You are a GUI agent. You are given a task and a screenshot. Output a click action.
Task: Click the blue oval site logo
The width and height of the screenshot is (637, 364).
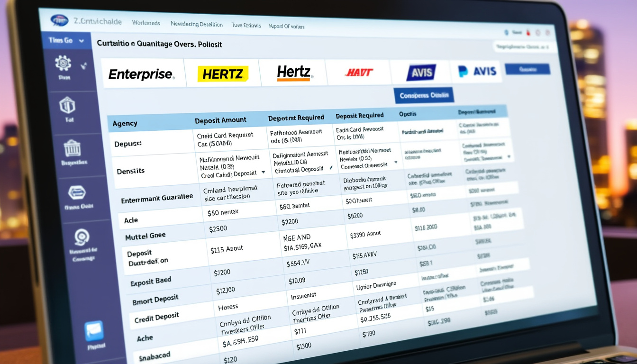click(x=59, y=21)
